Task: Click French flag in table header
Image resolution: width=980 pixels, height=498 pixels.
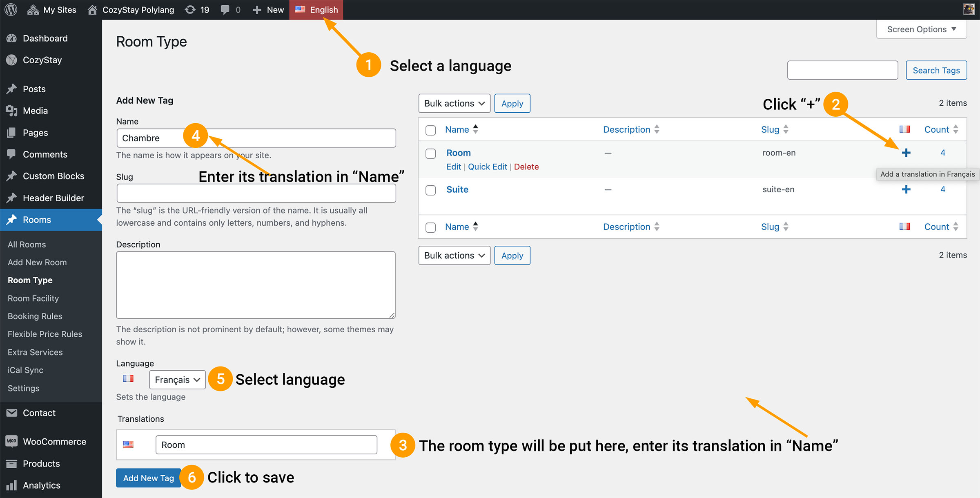Action: pos(904,129)
